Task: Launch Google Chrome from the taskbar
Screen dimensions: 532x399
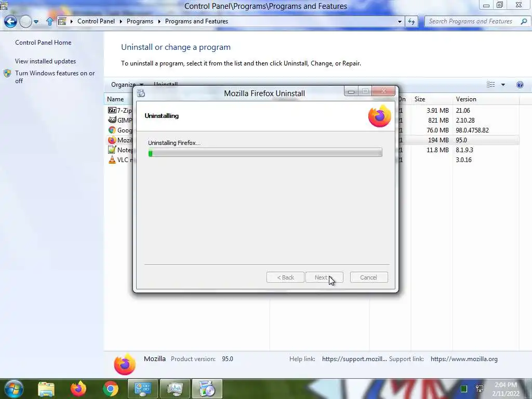Action: (x=111, y=389)
